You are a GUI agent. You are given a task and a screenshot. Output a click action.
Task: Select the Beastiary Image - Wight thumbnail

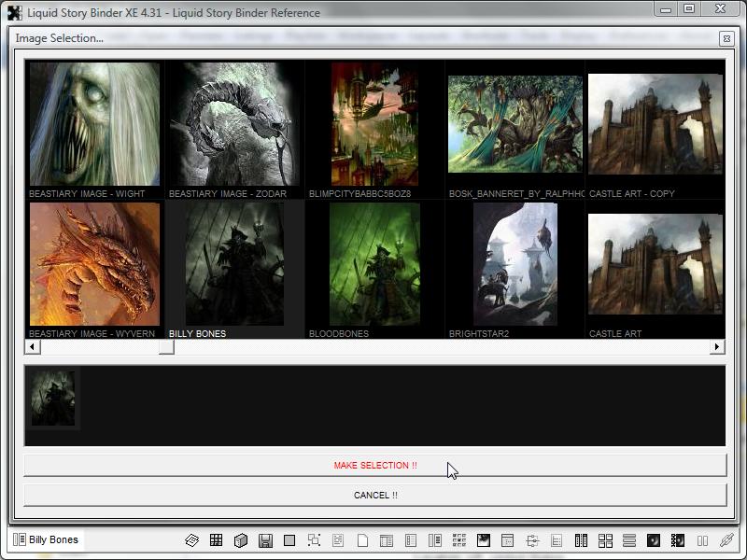94,124
